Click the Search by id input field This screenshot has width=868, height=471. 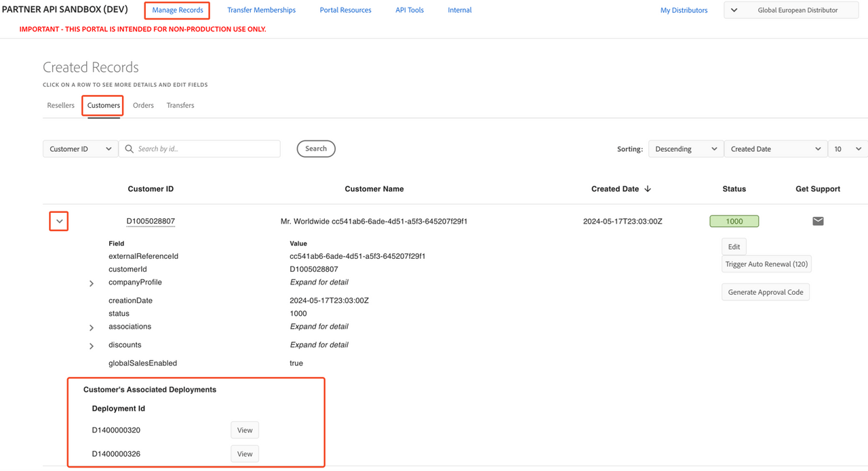207,149
